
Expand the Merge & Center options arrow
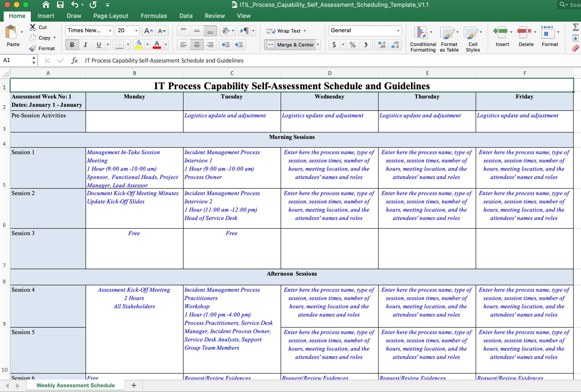pyautogui.click(x=318, y=45)
